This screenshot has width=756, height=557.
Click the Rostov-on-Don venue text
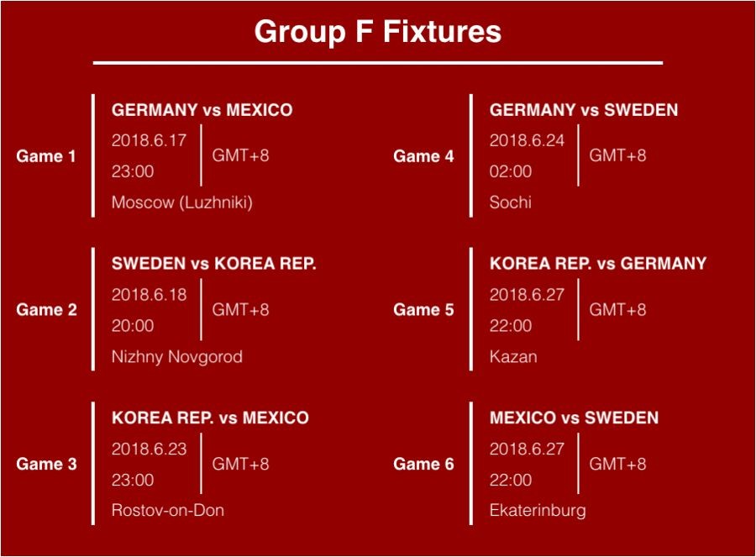point(167,511)
